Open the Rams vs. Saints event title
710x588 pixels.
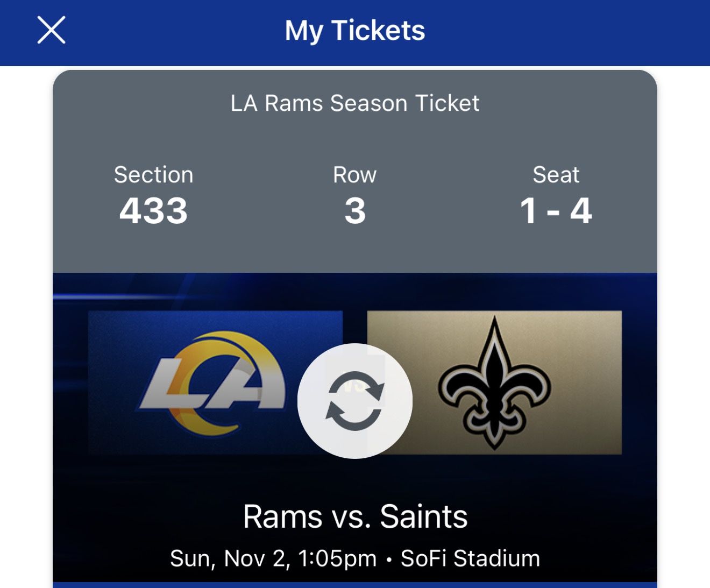tap(355, 516)
